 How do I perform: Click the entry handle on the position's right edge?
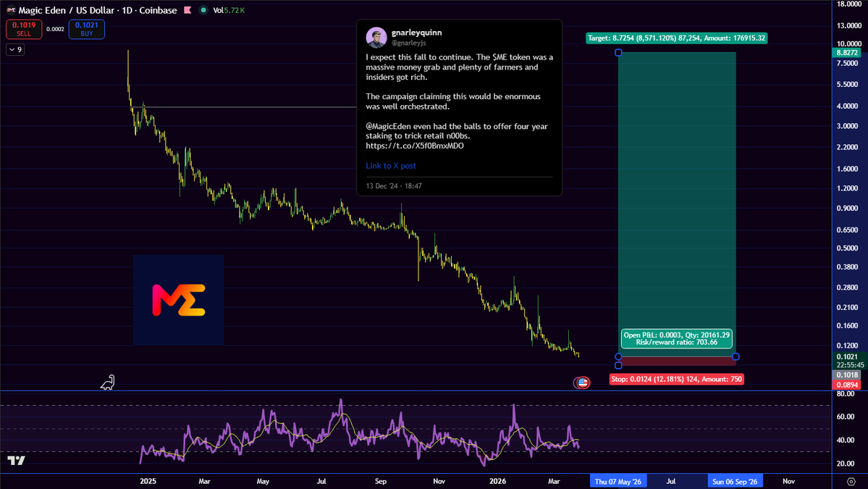coord(736,356)
